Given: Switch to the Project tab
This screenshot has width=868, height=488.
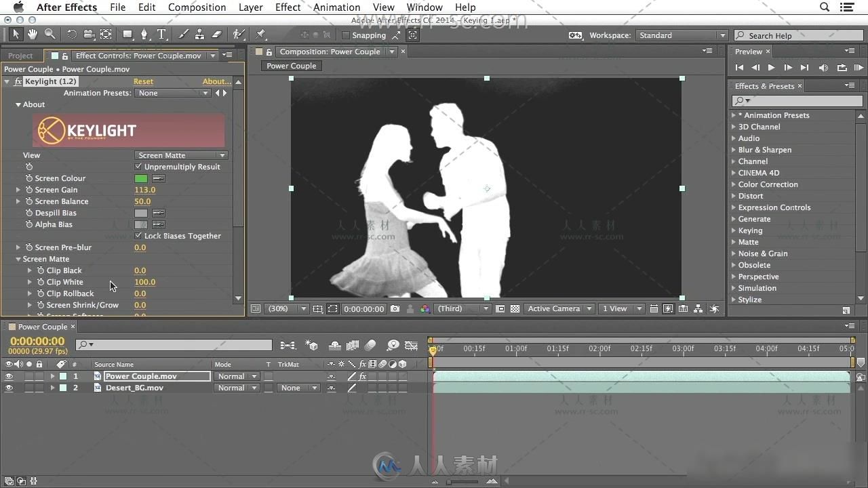Looking at the screenshot, I should tap(20, 56).
